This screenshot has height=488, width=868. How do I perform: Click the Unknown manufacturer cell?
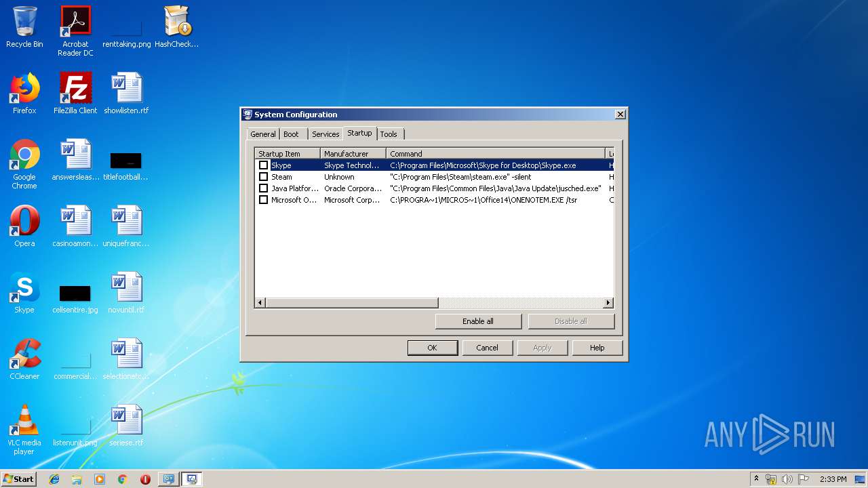(339, 177)
